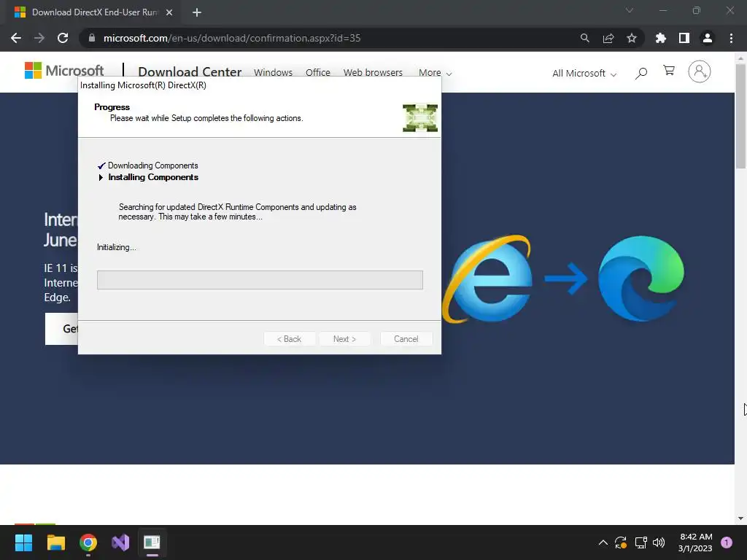Open the Download Center link
The height and width of the screenshot is (560, 747).
pyautogui.click(x=190, y=71)
